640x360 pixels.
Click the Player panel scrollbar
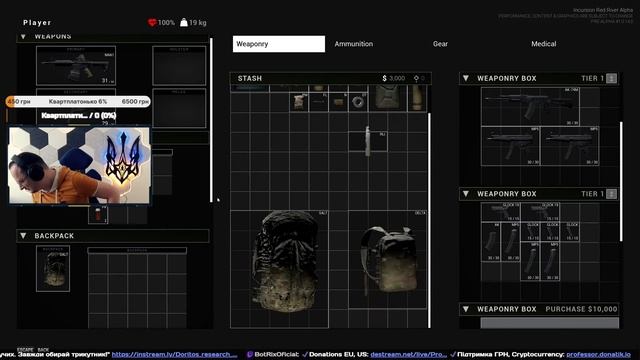pos(211,120)
